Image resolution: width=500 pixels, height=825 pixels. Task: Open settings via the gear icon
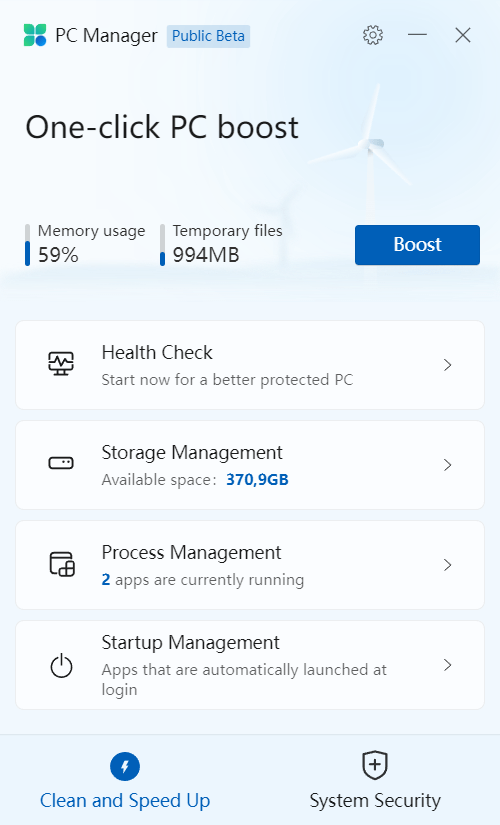373,35
